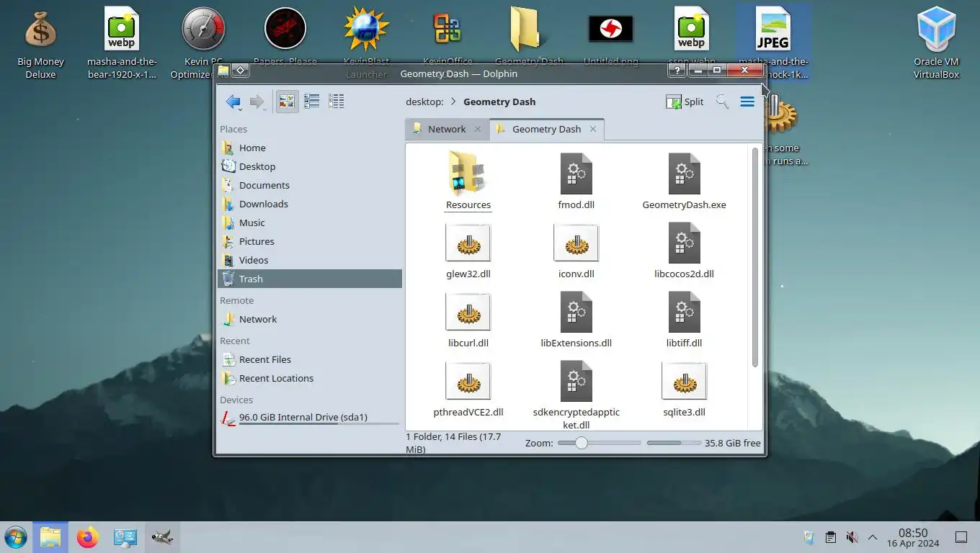Click 'desktop:' in the breadcrumb

(424, 102)
